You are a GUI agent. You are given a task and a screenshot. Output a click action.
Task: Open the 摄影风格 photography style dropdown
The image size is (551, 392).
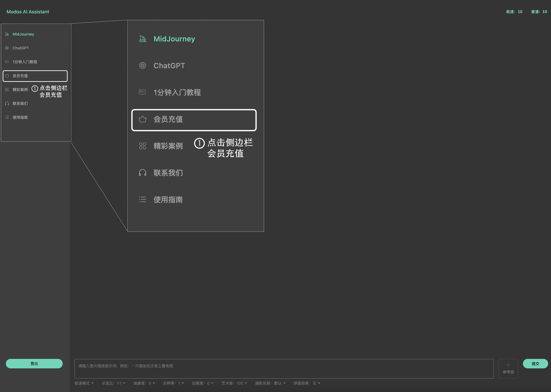tap(270, 383)
